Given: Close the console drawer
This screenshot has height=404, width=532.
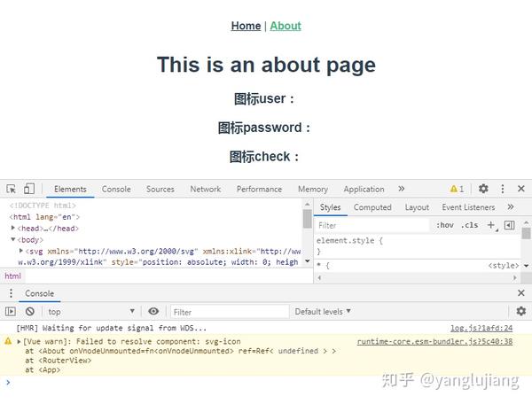Looking at the screenshot, I should pos(521,293).
